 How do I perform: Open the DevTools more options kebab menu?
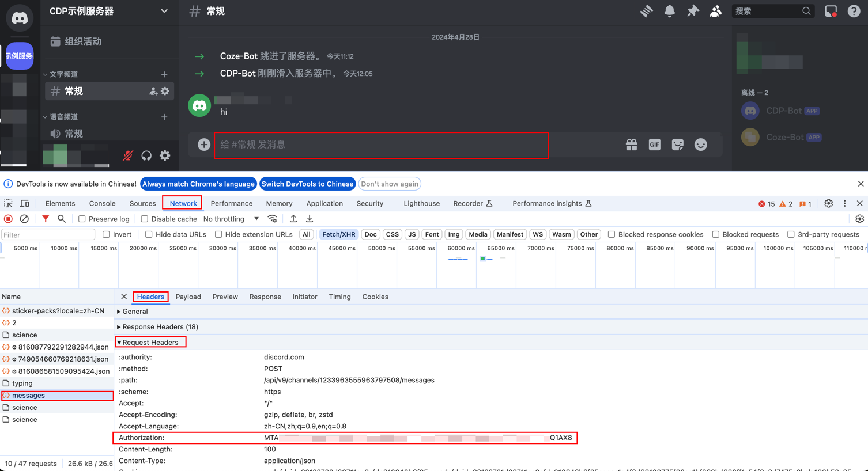click(x=845, y=203)
